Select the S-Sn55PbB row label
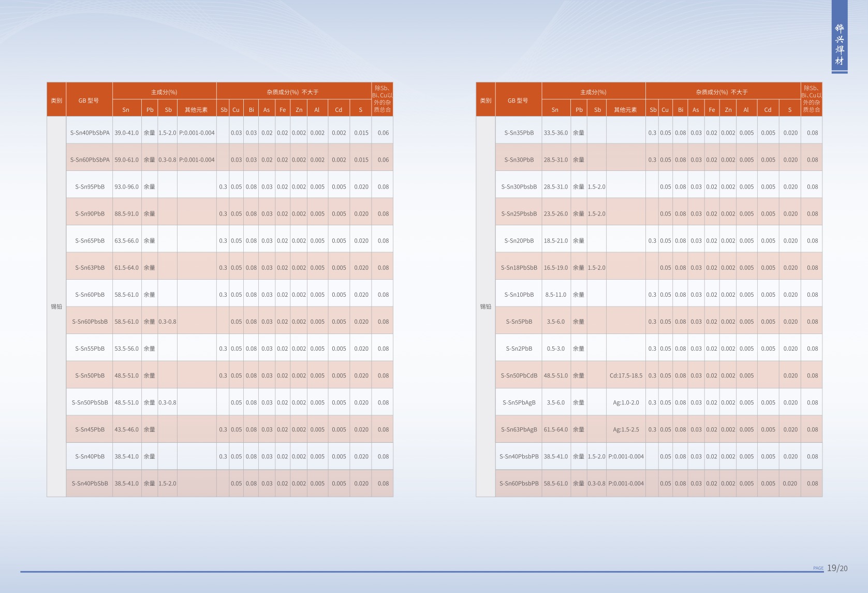This screenshot has width=868, height=593. [x=90, y=349]
